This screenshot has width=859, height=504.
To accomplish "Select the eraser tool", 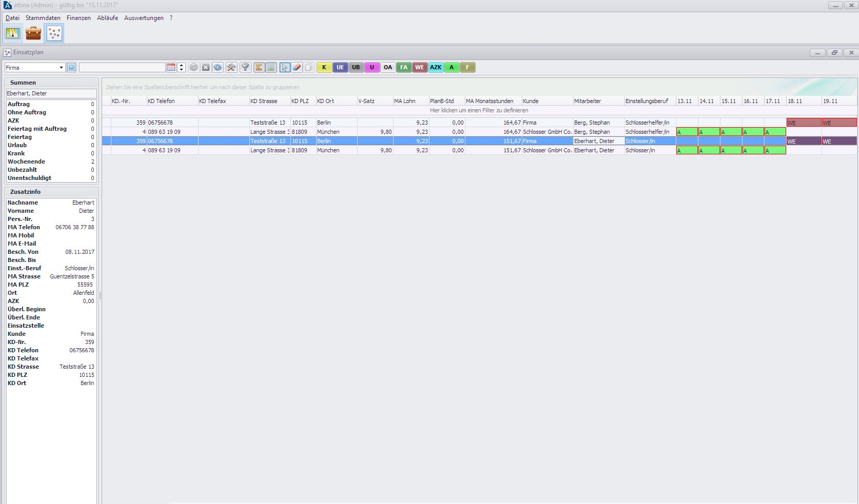I will [x=297, y=67].
